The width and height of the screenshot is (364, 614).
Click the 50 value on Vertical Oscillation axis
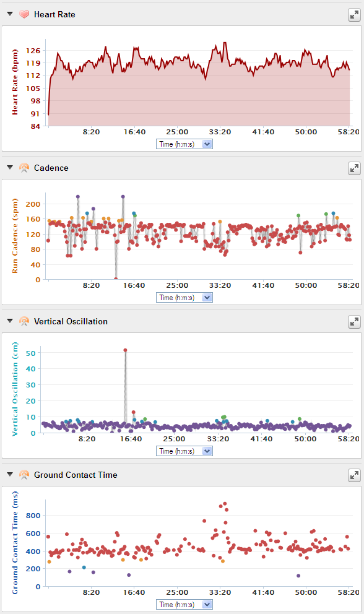pyautogui.click(x=30, y=353)
